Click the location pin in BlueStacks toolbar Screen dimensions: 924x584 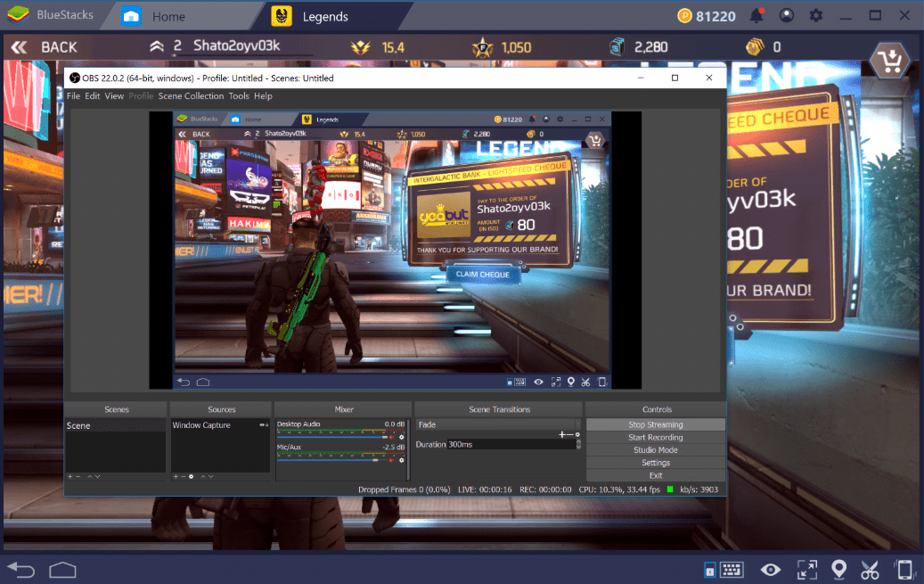tap(838, 569)
